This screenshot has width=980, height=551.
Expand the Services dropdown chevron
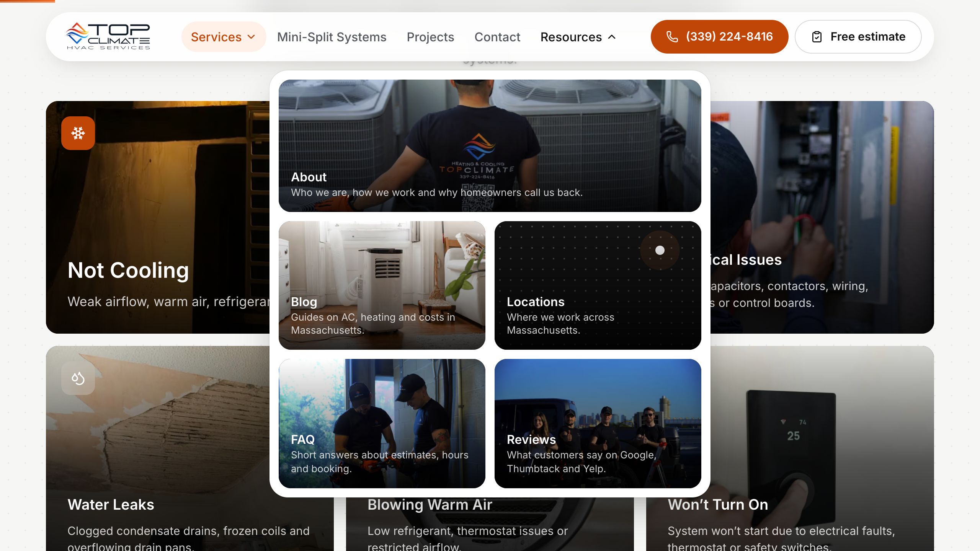(x=252, y=37)
